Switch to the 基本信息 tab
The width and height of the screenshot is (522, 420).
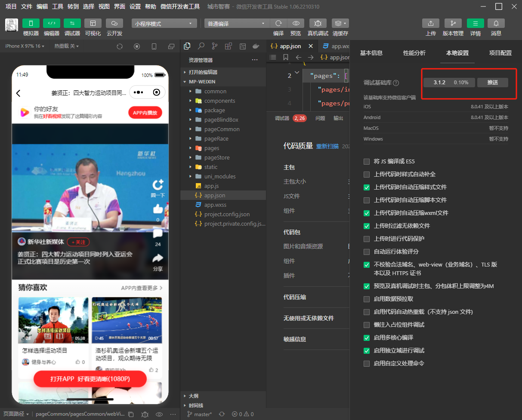pyautogui.click(x=371, y=53)
